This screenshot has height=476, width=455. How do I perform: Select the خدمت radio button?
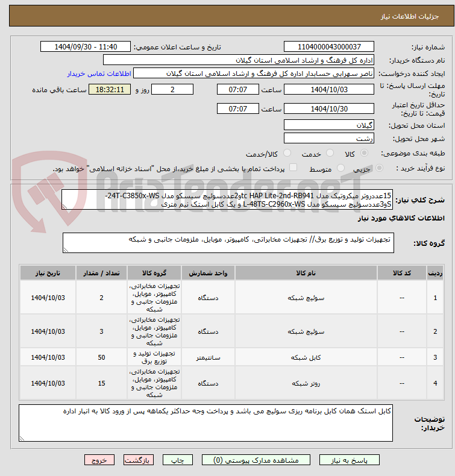tap(330, 153)
